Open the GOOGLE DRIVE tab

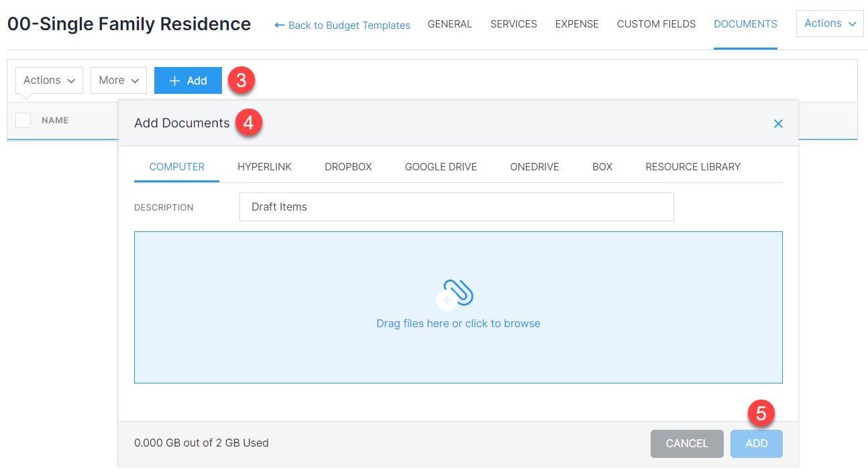pyautogui.click(x=441, y=167)
